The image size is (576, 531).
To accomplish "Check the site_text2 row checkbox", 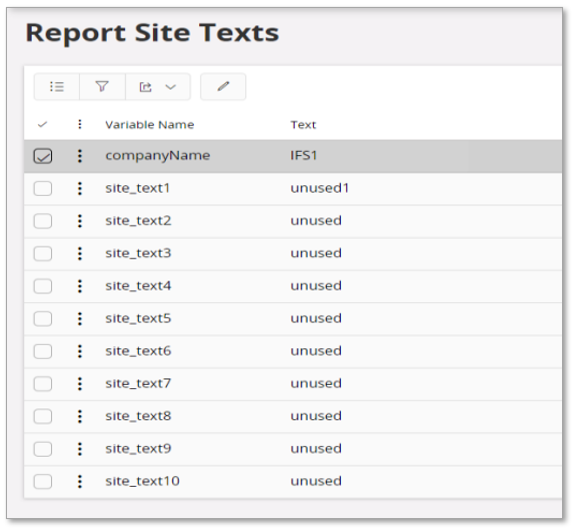I will click(x=43, y=221).
